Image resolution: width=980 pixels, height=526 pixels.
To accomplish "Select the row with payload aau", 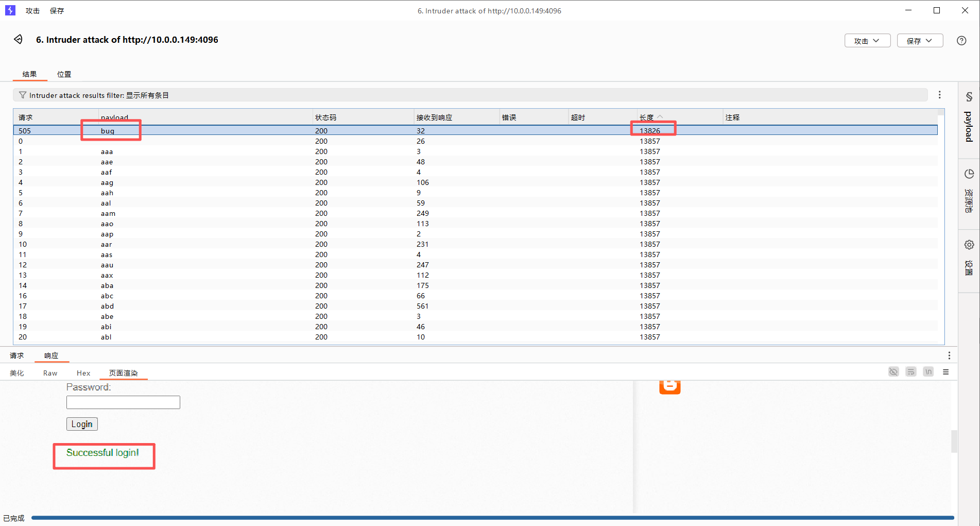I will point(475,265).
